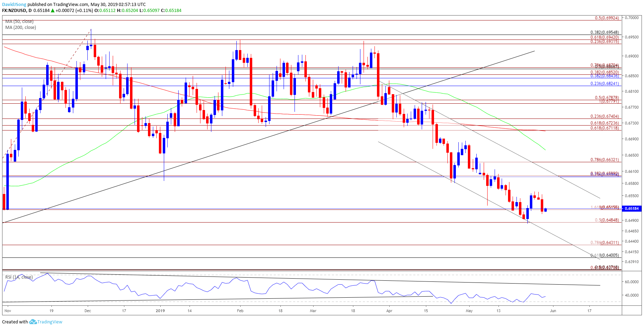Click the Dec date axis label
This screenshot has width=644, height=328.
click(x=88, y=311)
